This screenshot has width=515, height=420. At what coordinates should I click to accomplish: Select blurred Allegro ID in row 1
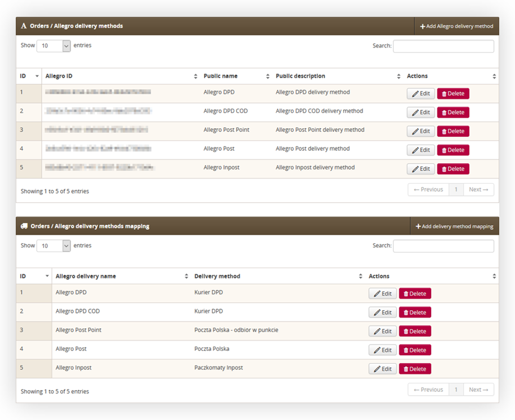tap(98, 92)
